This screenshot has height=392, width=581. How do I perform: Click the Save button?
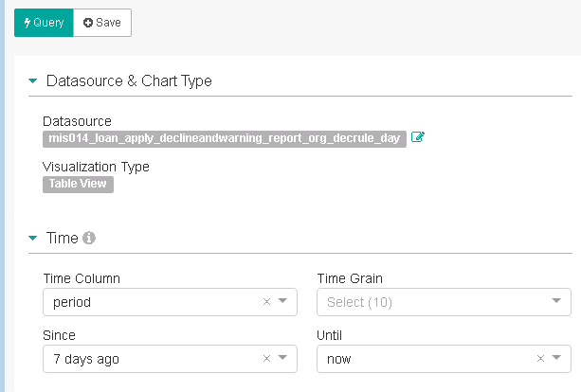pyautogui.click(x=102, y=23)
